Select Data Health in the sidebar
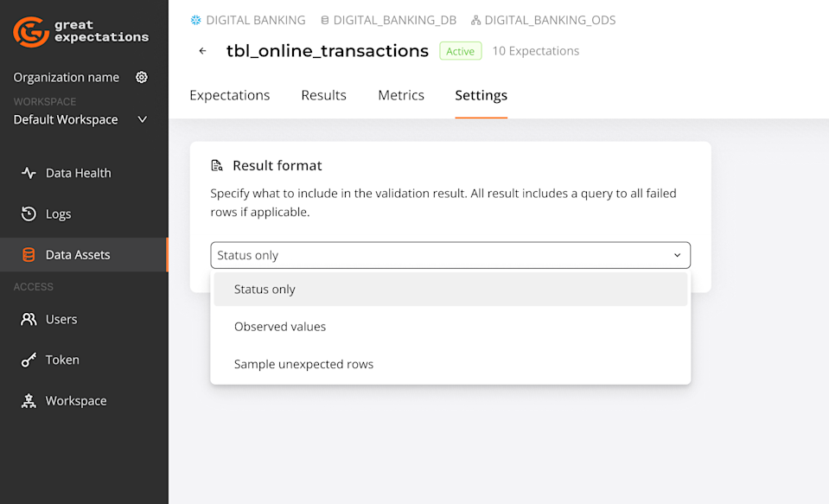829x504 pixels. point(78,172)
